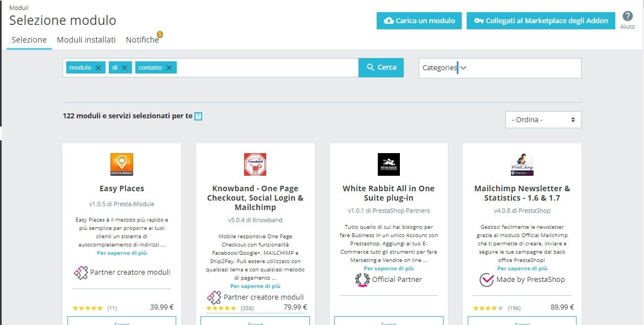Click 'v4.0.8 di PrestaShop' text
The width and height of the screenshot is (644, 325).
pyautogui.click(x=522, y=211)
